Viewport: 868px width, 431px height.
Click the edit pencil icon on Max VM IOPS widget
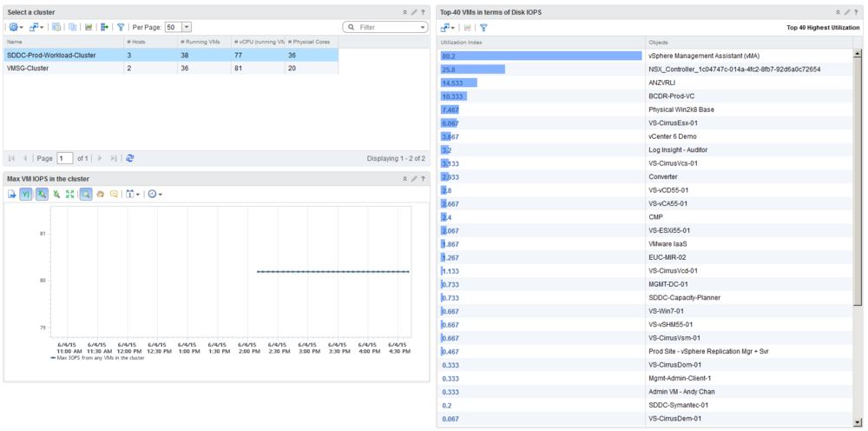pos(413,178)
